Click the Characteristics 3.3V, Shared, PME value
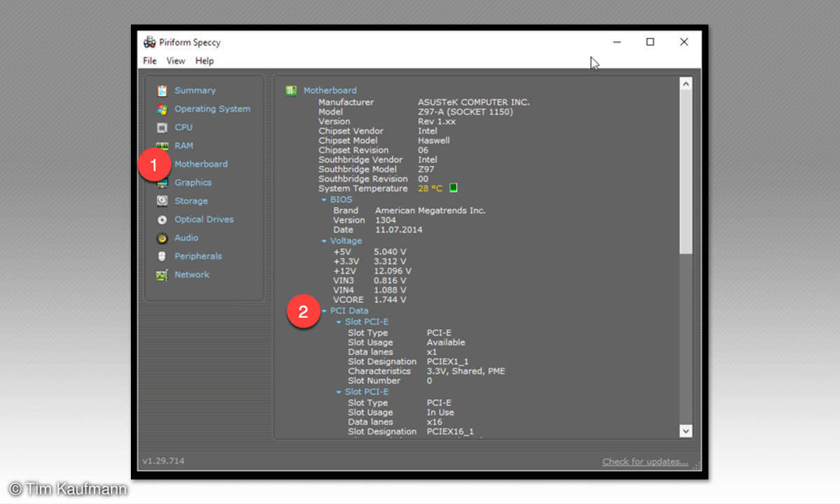The width and height of the screenshot is (840, 504). coord(466,371)
